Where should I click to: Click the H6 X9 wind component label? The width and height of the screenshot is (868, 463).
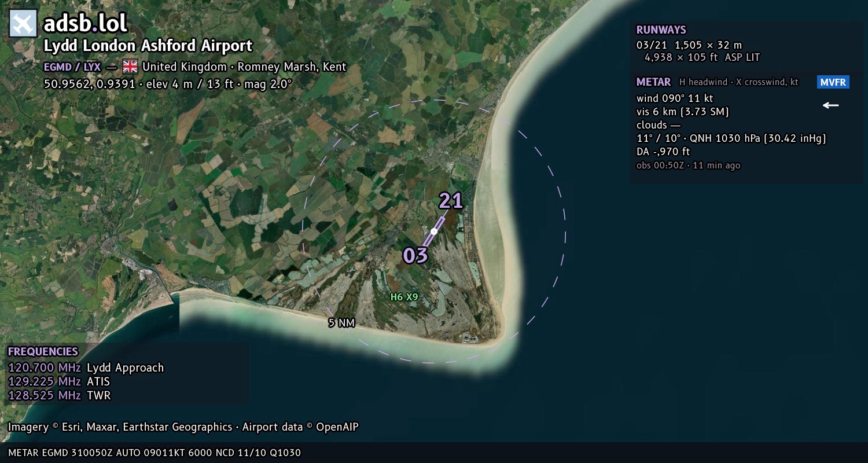pos(404,297)
